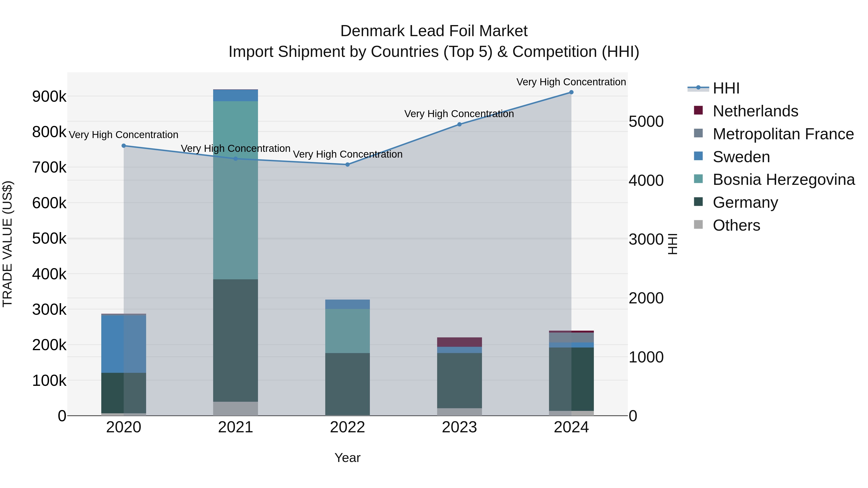Screen dimensions: 868x488
Task: Select the 2022 HHI data point
Action: pos(347,165)
